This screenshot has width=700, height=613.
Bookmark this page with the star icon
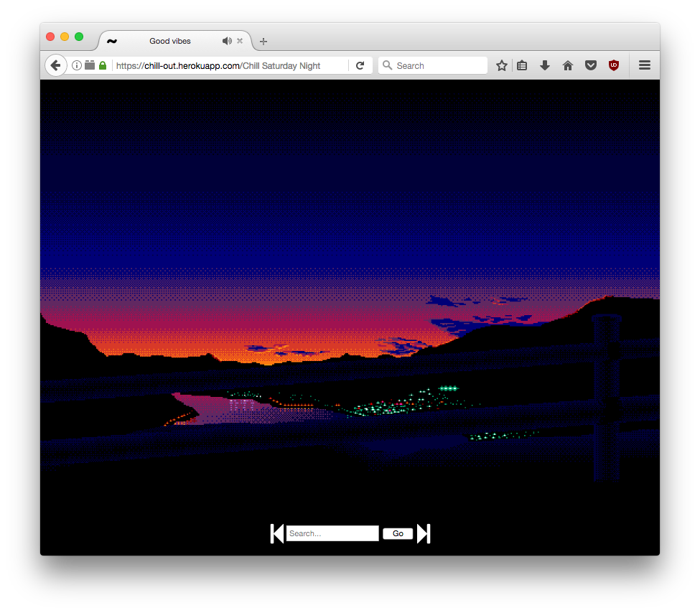[x=502, y=65]
